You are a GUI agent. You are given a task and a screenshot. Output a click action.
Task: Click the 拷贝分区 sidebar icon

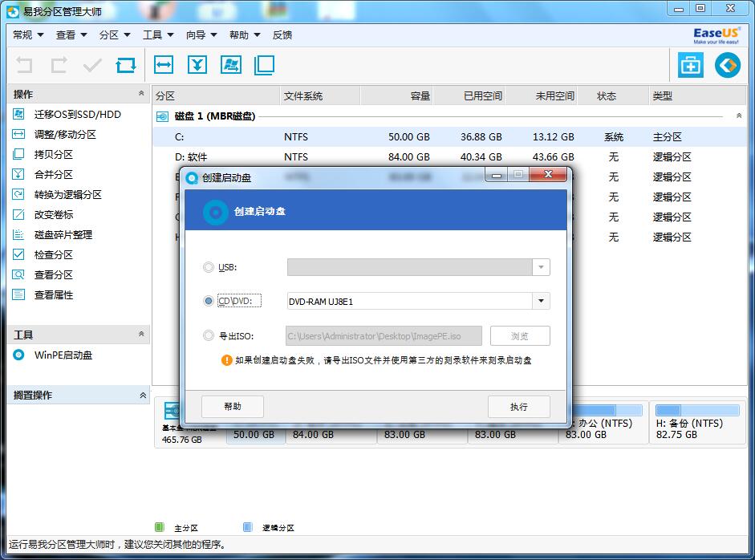pyautogui.click(x=18, y=154)
